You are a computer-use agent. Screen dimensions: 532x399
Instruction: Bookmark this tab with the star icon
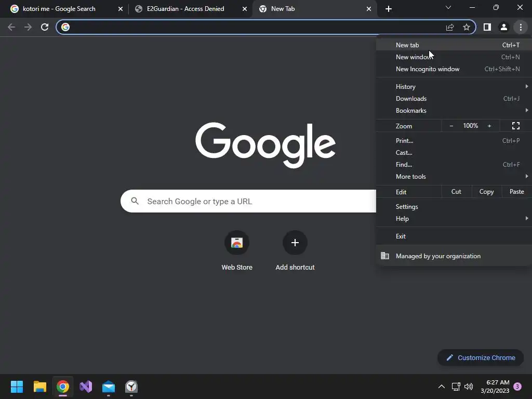tap(467, 27)
